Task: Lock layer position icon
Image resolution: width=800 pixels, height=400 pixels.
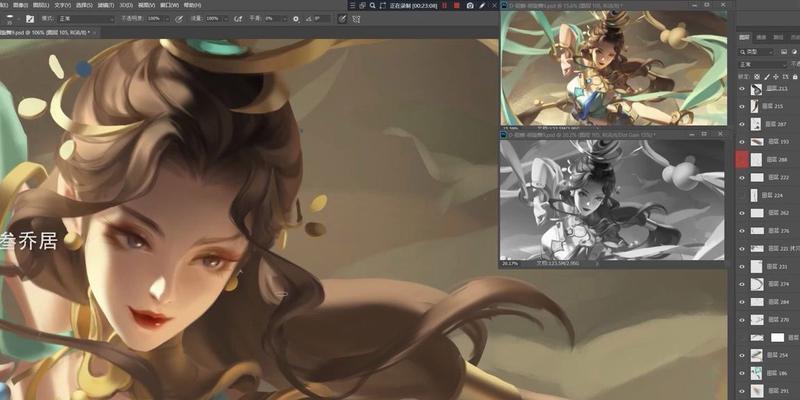Action: point(776,77)
